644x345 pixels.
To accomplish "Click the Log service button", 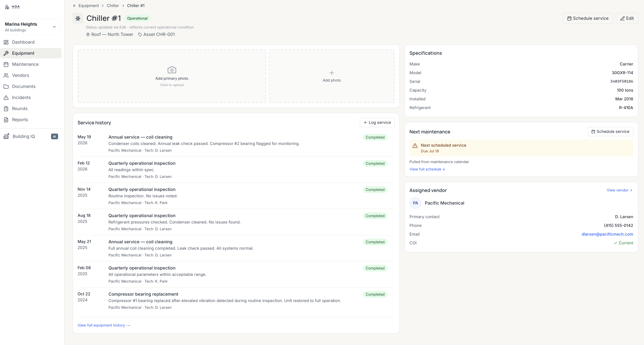I will click(x=377, y=122).
